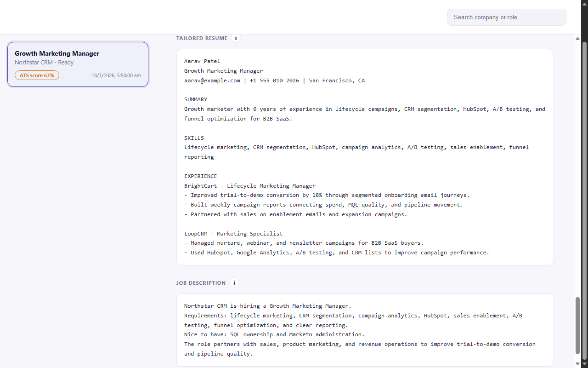
Task: Click the Managed nurture, webinar bullet
Action: (x=304, y=243)
